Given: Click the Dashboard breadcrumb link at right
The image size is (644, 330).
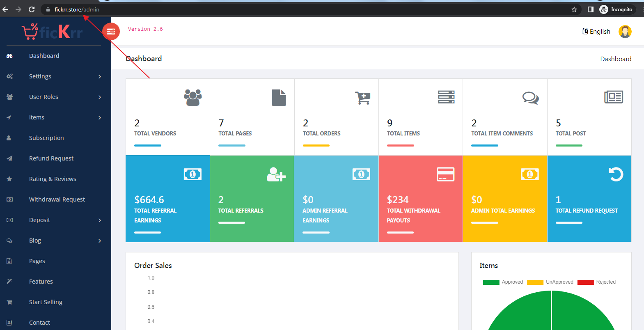Looking at the screenshot, I should coord(616,59).
